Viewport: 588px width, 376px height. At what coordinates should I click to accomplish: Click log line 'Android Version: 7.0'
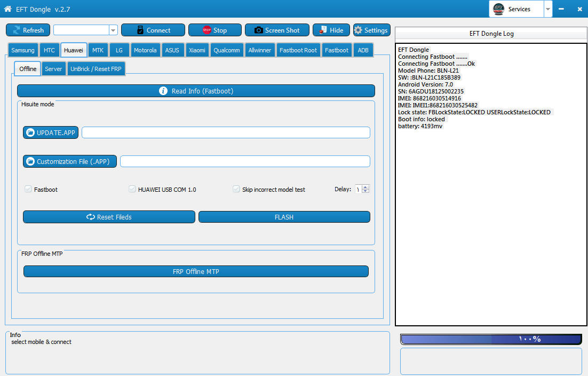click(x=425, y=84)
